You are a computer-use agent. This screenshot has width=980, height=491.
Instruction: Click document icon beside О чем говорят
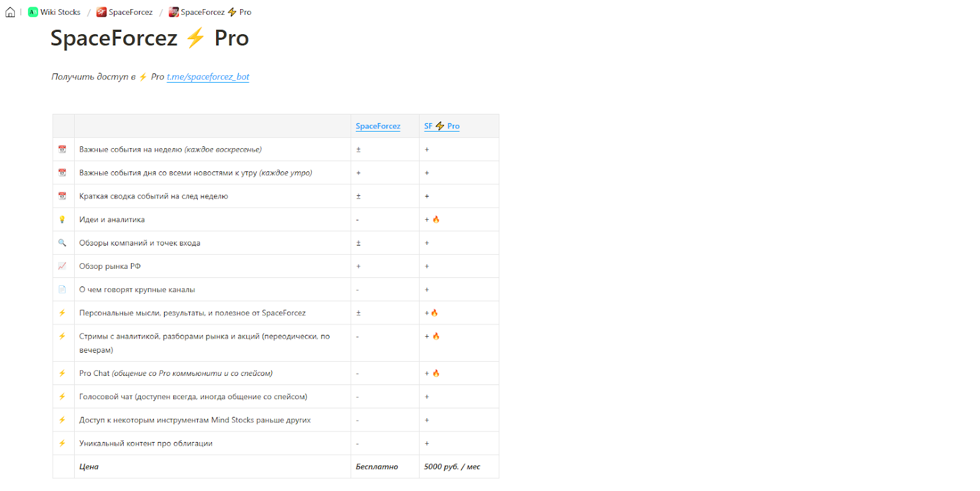[62, 290]
